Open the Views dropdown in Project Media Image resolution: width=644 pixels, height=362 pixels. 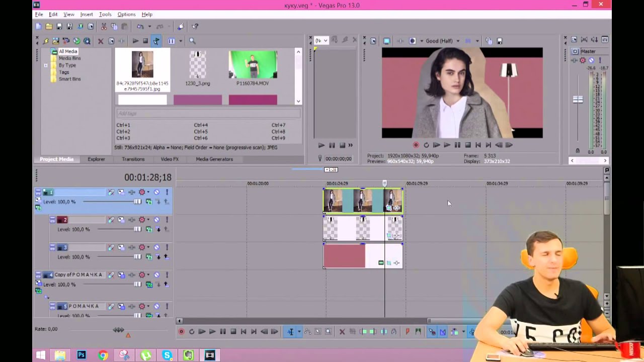pos(180,41)
